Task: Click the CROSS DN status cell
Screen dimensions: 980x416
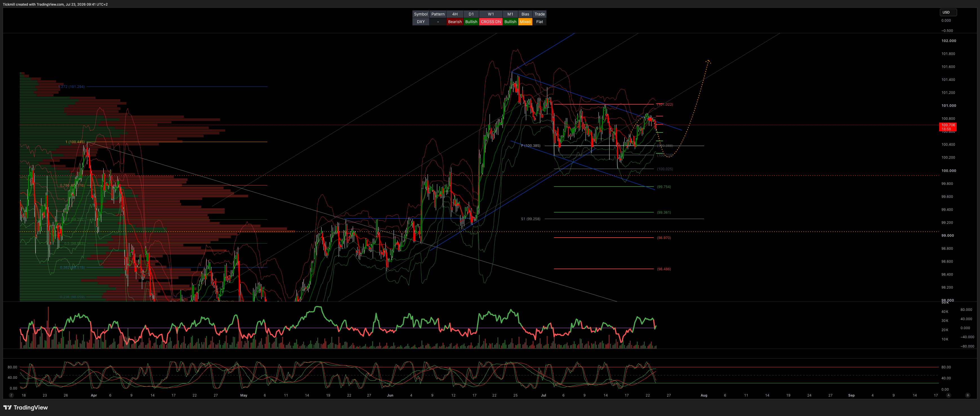Action: [491, 22]
